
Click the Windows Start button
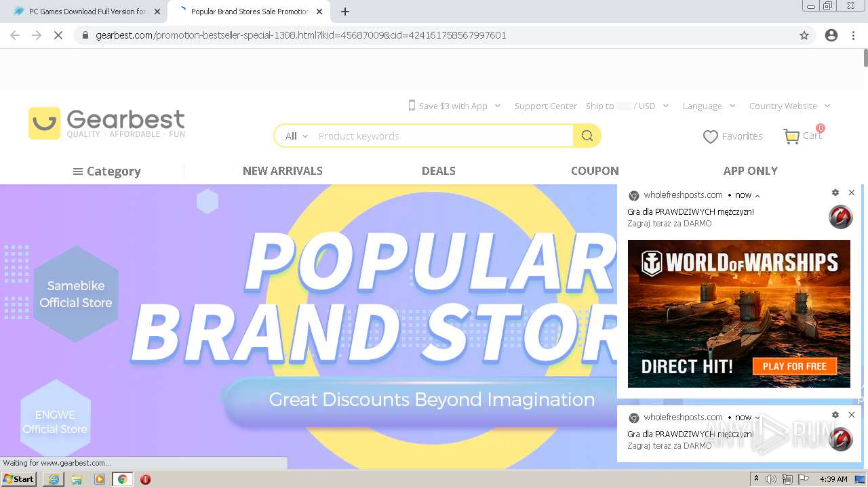click(x=19, y=479)
